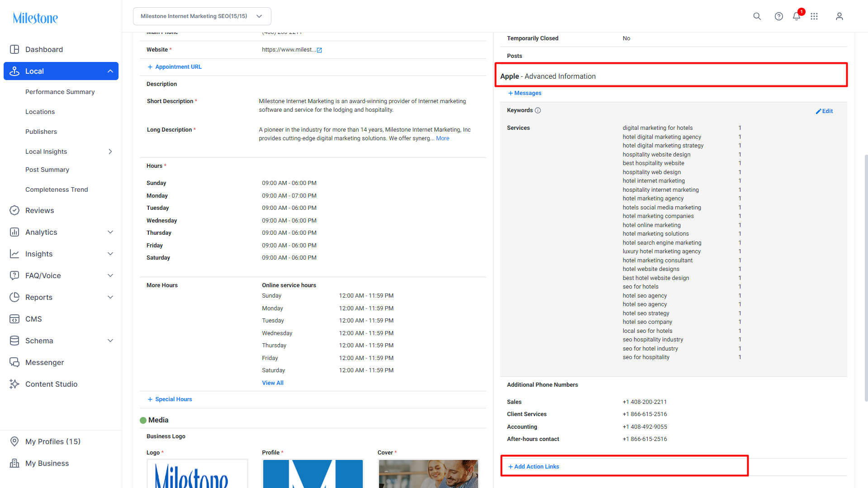Click the Dashboard icon in sidebar

tap(14, 49)
